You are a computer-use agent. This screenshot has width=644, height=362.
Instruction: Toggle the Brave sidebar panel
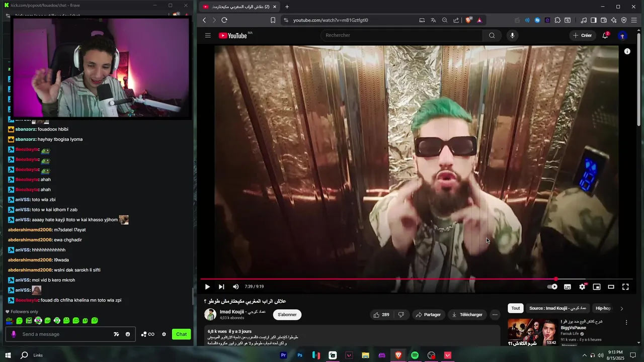coord(594,20)
